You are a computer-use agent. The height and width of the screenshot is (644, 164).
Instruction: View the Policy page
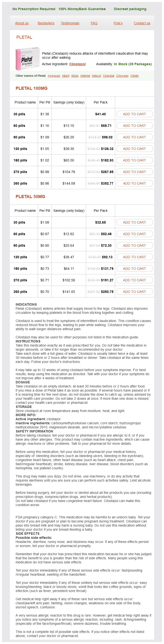(118, 23)
